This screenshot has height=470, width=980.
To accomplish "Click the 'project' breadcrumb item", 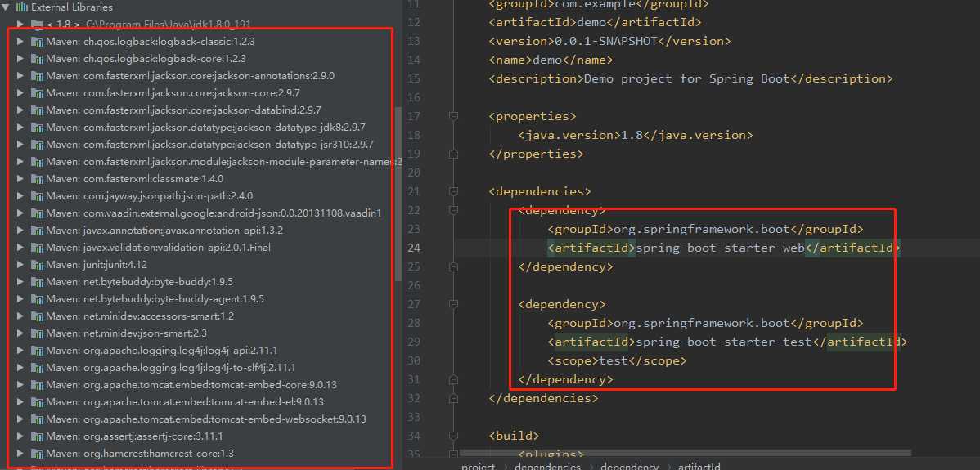I will tap(478, 466).
